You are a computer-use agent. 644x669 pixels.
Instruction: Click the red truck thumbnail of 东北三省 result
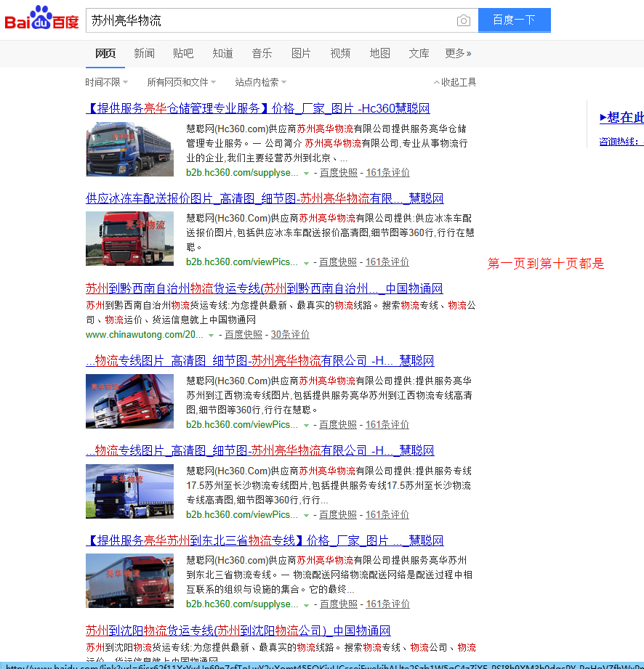(130, 580)
